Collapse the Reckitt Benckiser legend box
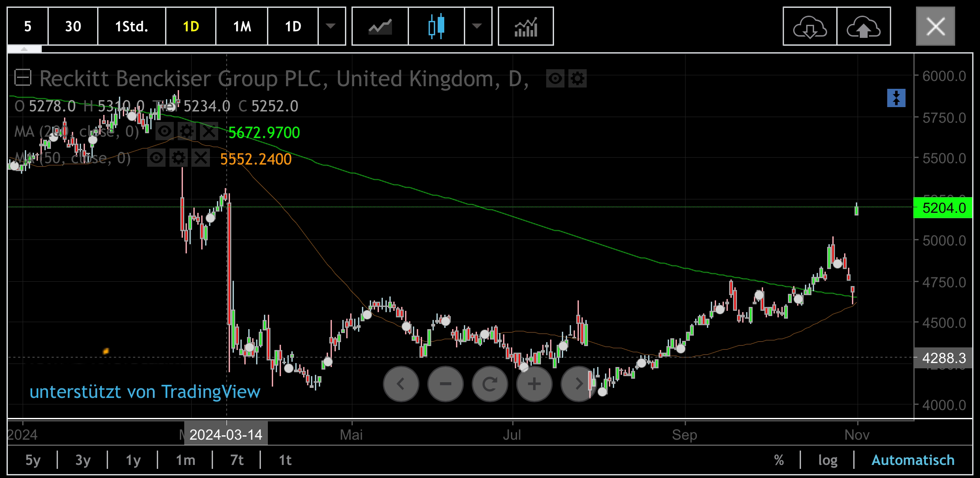The image size is (980, 478). (x=23, y=78)
